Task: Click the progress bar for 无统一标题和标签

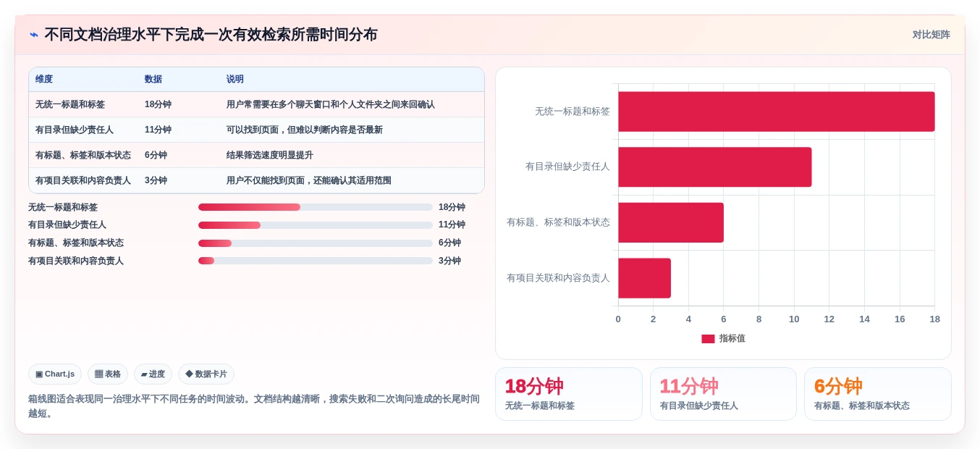Action: pyautogui.click(x=316, y=207)
